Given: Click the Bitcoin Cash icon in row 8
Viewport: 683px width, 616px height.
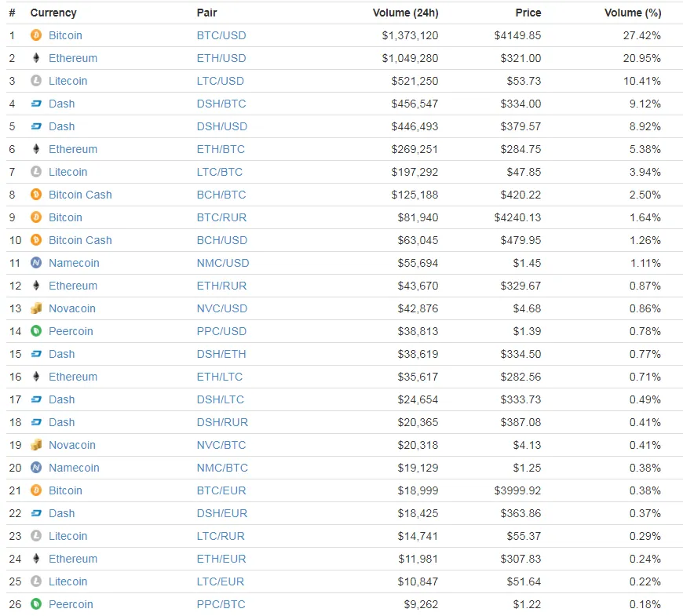Looking at the screenshot, I should (x=36, y=195).
